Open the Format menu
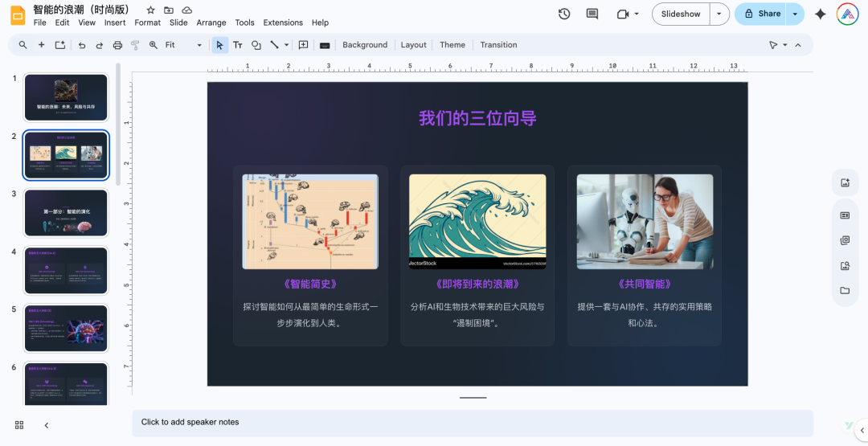The image size is (868, 446). click(147, 23)
